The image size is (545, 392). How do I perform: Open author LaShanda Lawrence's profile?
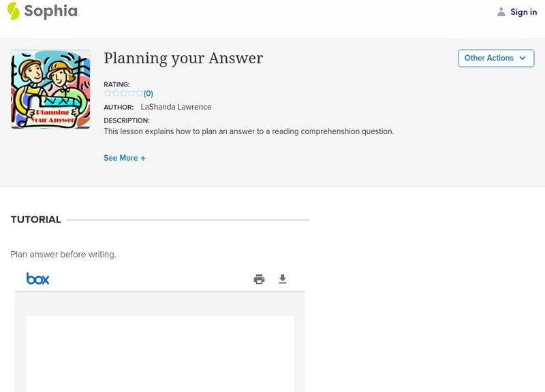[x=176, y=107]
